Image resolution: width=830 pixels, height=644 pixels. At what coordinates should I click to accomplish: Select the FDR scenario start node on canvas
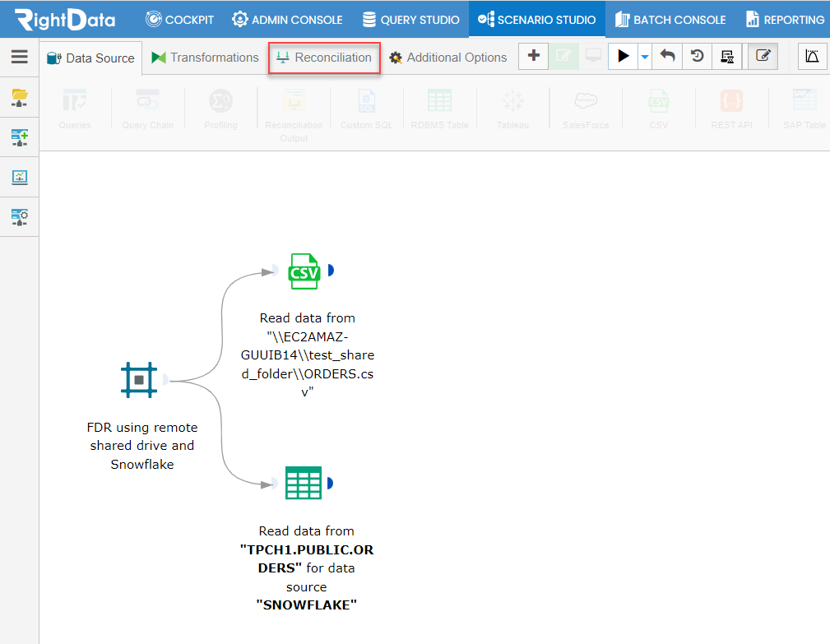point(139,380)
